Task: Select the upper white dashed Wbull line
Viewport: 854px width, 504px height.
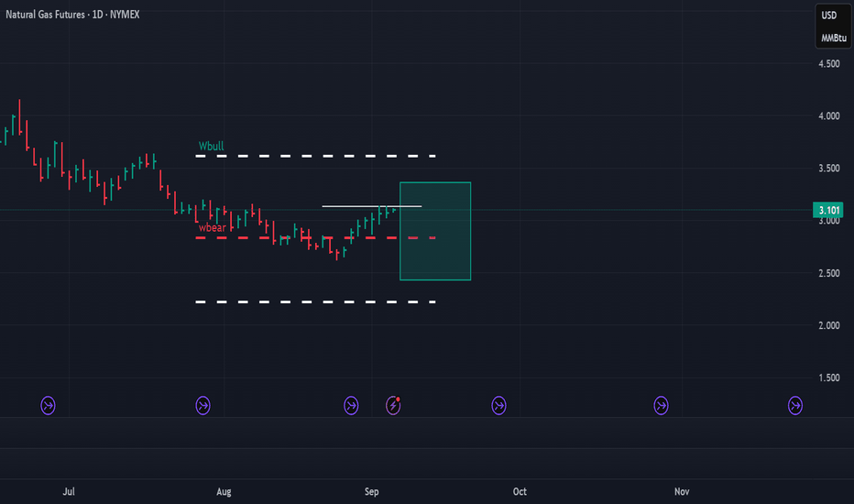Action: [316, 157]
